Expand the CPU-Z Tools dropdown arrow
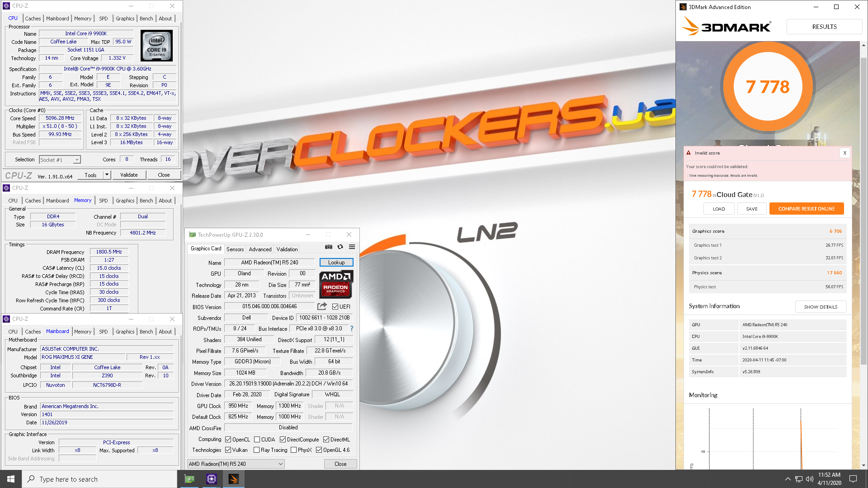Image resolution: width=868 pixels, height=488 pixels. pyautogui.click(x=107, y=175)
